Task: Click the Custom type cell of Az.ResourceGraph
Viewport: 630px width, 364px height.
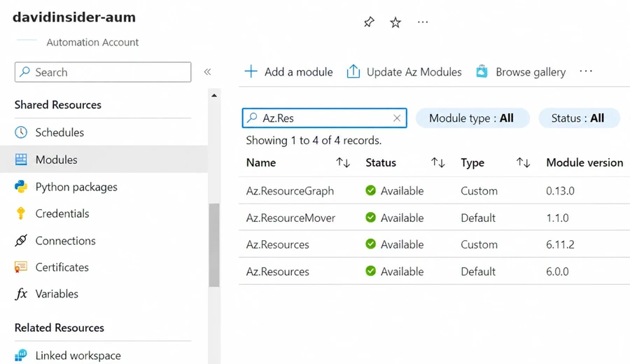Action: pos(479,191)
